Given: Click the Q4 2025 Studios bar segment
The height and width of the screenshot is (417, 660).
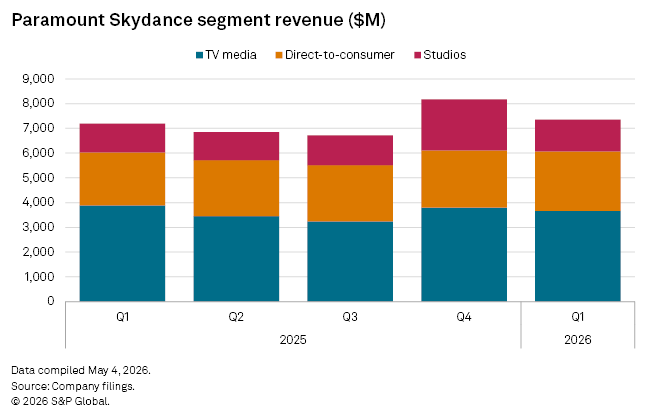Looking at the screenshot, I should pyautogui.click(x=464, y=125).
